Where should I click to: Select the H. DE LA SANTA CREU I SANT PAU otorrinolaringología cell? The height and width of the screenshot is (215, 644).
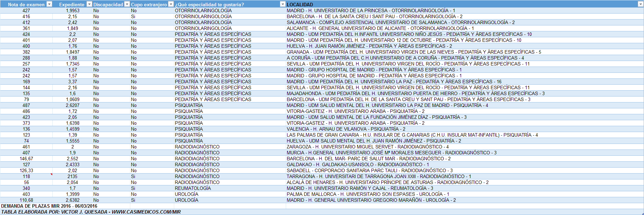[465, 16]
